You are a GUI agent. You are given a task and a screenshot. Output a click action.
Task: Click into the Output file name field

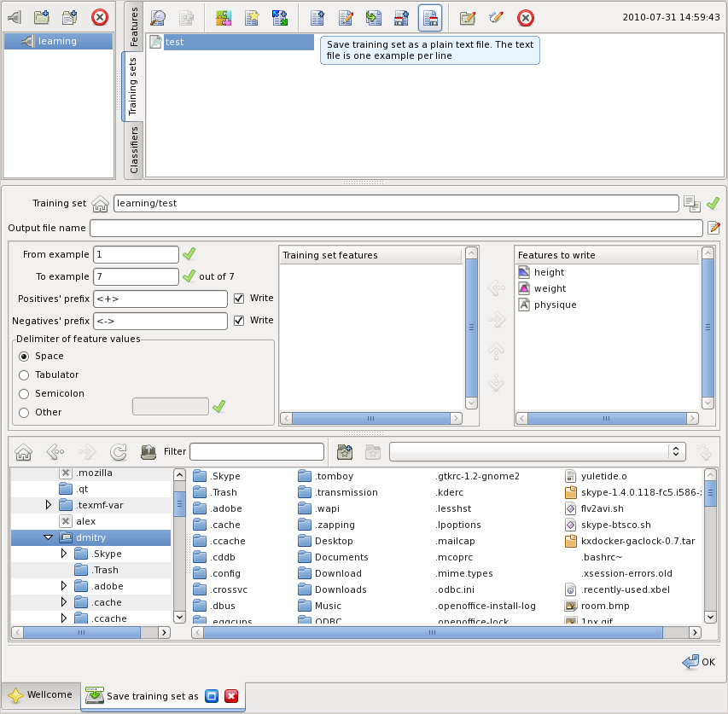click(x=396, y=228)
